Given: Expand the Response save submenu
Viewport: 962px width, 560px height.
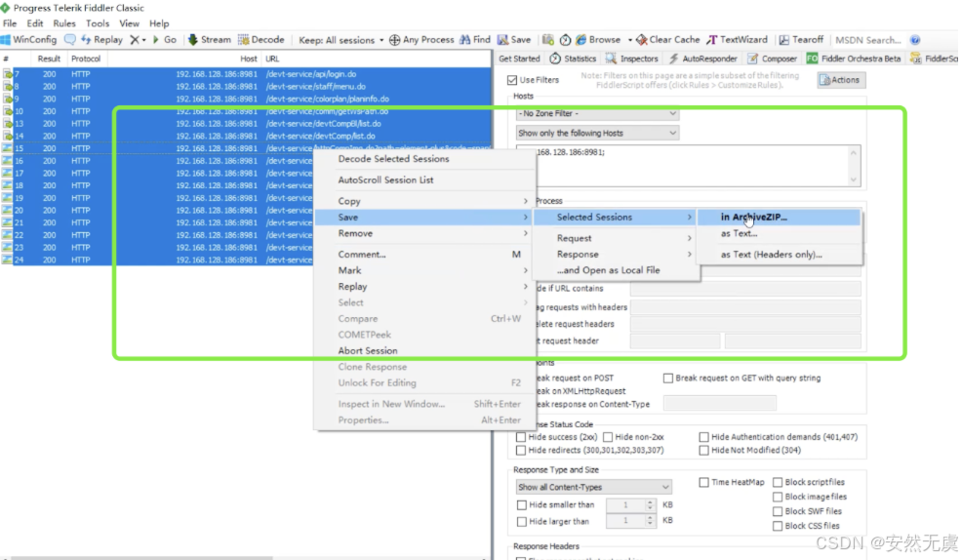Looking at the screenshot, I should [616, 254].
